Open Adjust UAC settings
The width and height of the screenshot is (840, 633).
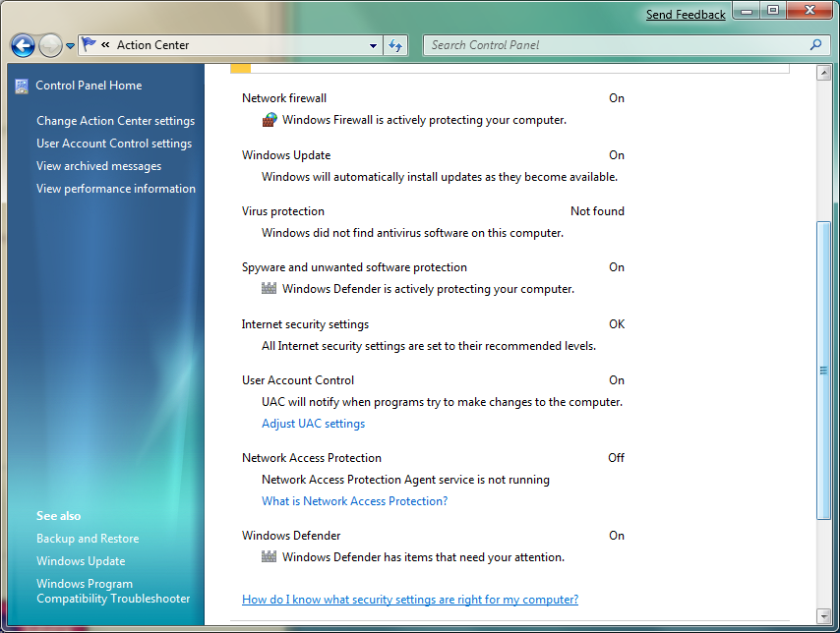click(313, 423)
